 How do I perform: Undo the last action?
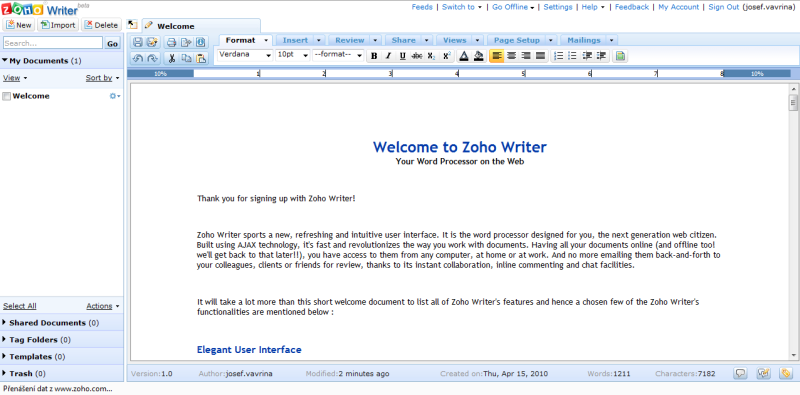[138, 58]
